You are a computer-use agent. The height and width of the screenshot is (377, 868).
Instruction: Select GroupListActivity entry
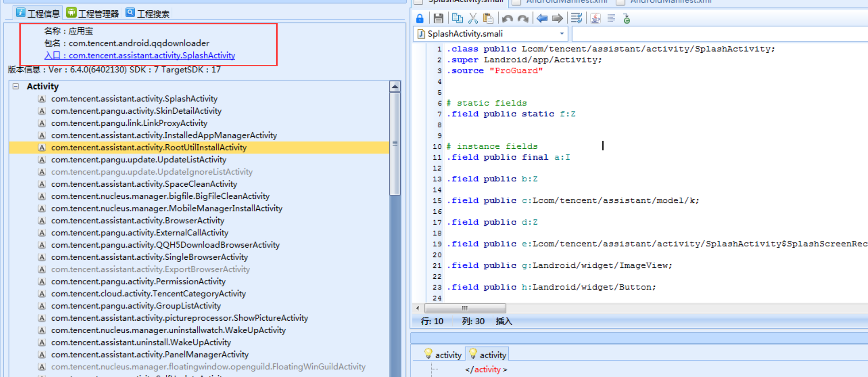tap(136, 306)
